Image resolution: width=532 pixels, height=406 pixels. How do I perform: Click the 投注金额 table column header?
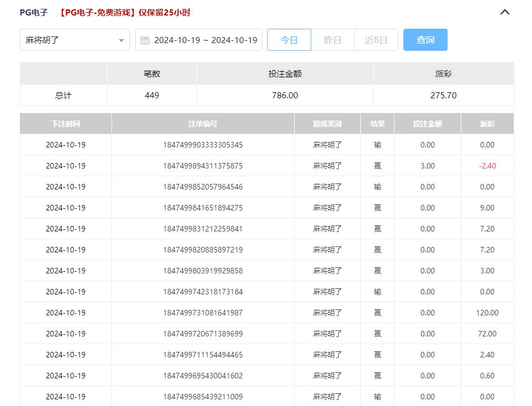pyautogui.click(x=427, y=124)
